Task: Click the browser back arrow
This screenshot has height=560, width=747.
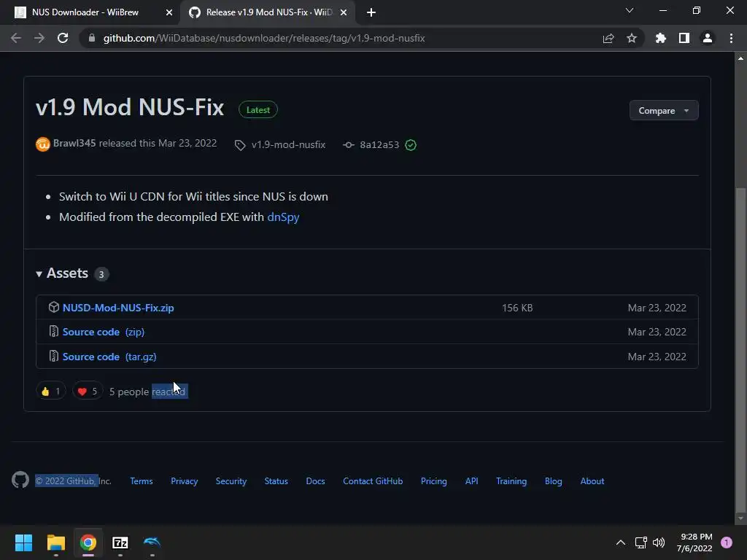Action: [x=16, y=38]
